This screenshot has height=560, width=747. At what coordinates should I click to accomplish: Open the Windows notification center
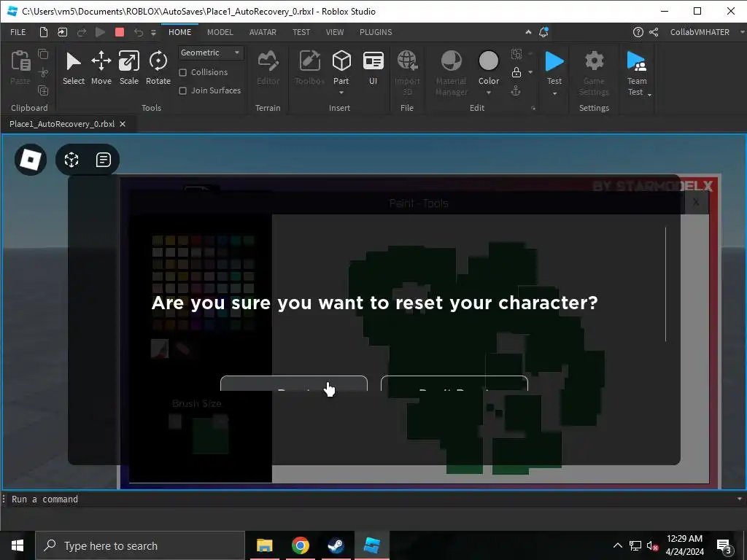click(x=724, y=545)
